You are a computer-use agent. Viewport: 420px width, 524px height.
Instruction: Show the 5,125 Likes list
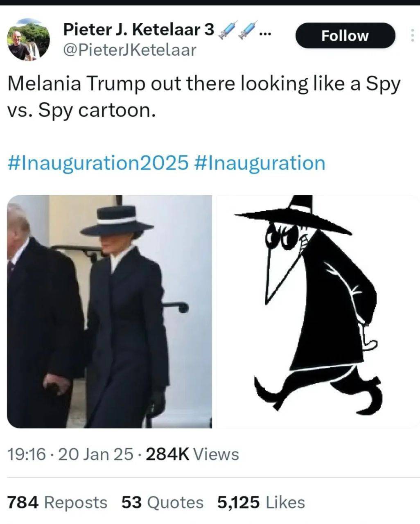(261, 502)
